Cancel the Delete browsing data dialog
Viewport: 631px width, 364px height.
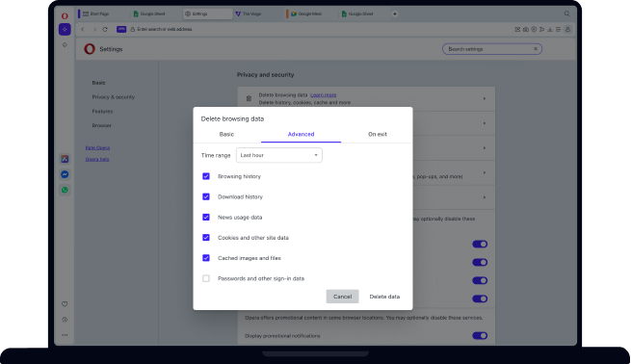tap(342, 297)
